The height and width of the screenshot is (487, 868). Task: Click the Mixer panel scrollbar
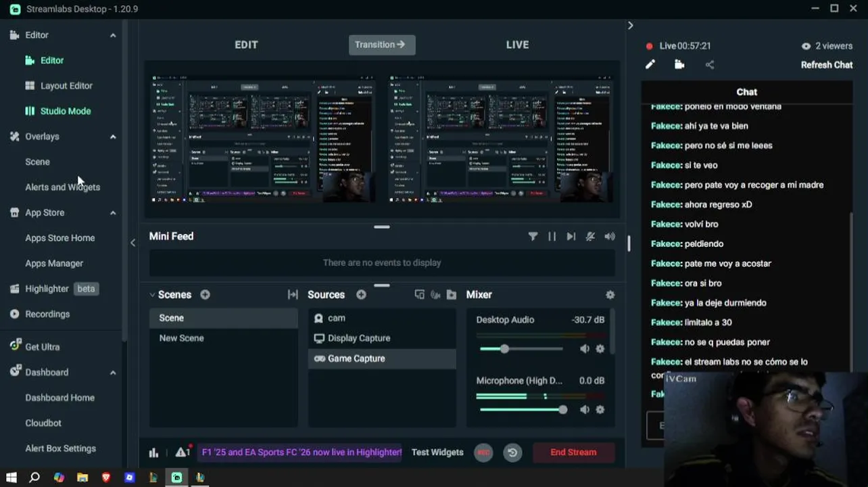tap(612, 333)
